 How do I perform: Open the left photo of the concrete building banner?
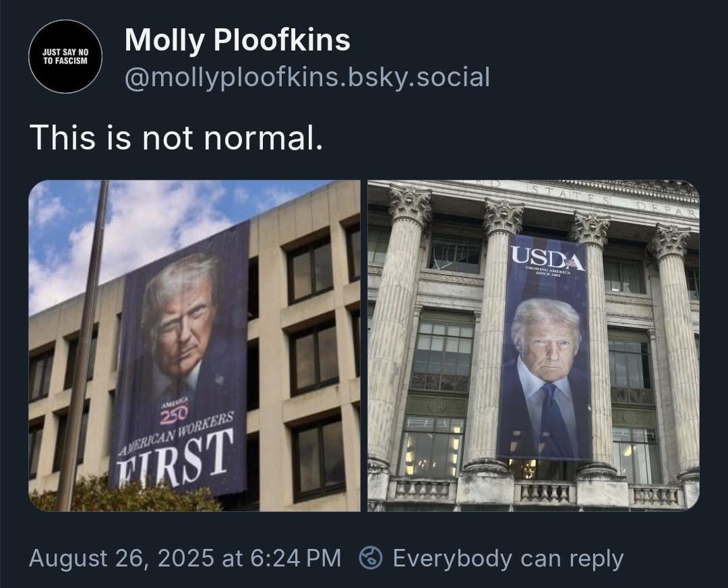[x=195, y=346]
